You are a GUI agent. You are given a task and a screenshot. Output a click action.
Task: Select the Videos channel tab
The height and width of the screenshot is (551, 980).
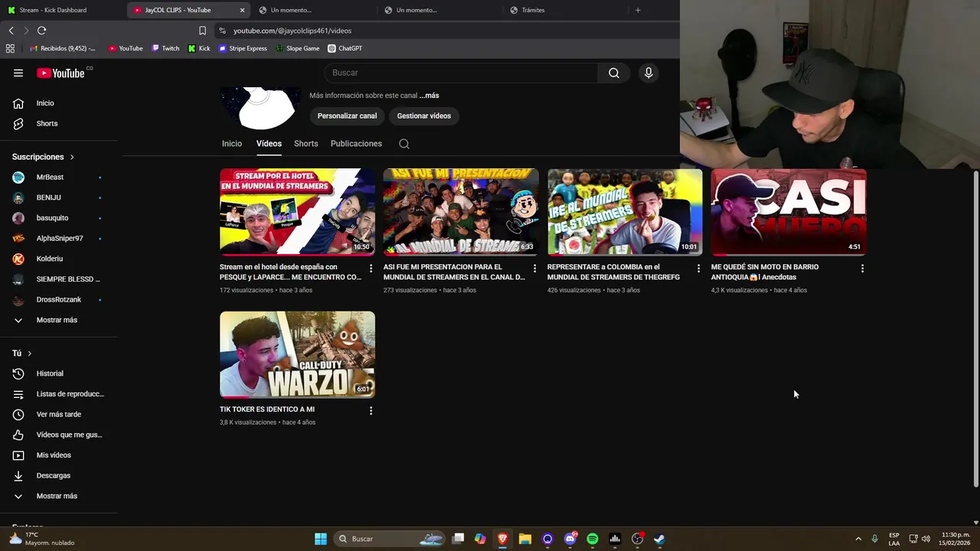click(269, 144)
